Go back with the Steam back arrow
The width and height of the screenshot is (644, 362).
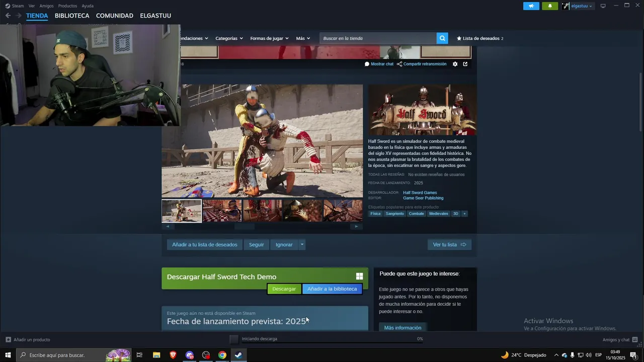point(8,16)
